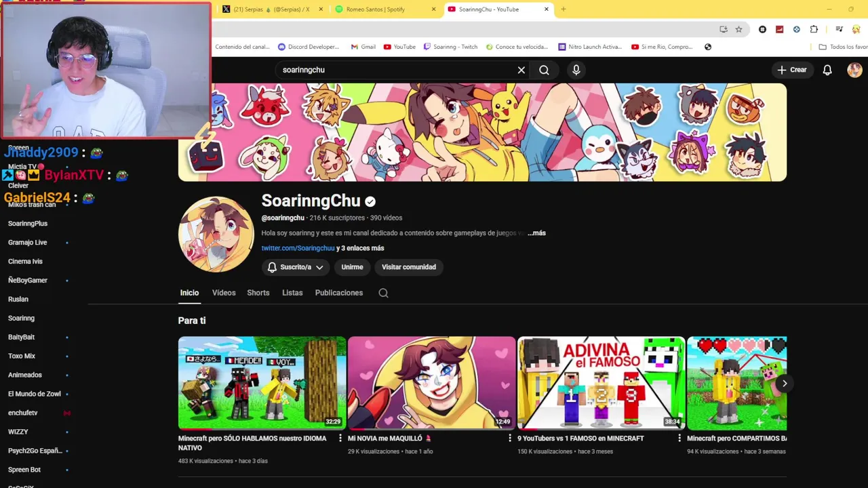
Task: Open Spreen Bot subscription in sidebar
Action: [24, 470]
